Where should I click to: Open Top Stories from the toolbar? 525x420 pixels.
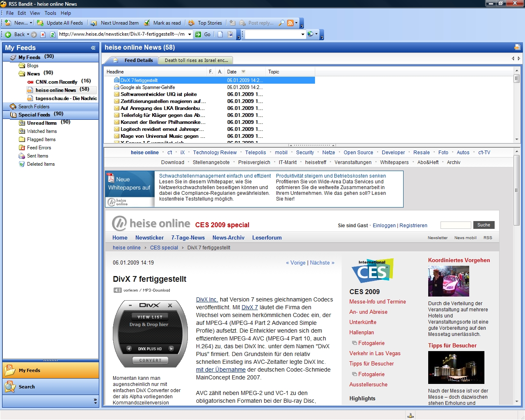(205, 23)
